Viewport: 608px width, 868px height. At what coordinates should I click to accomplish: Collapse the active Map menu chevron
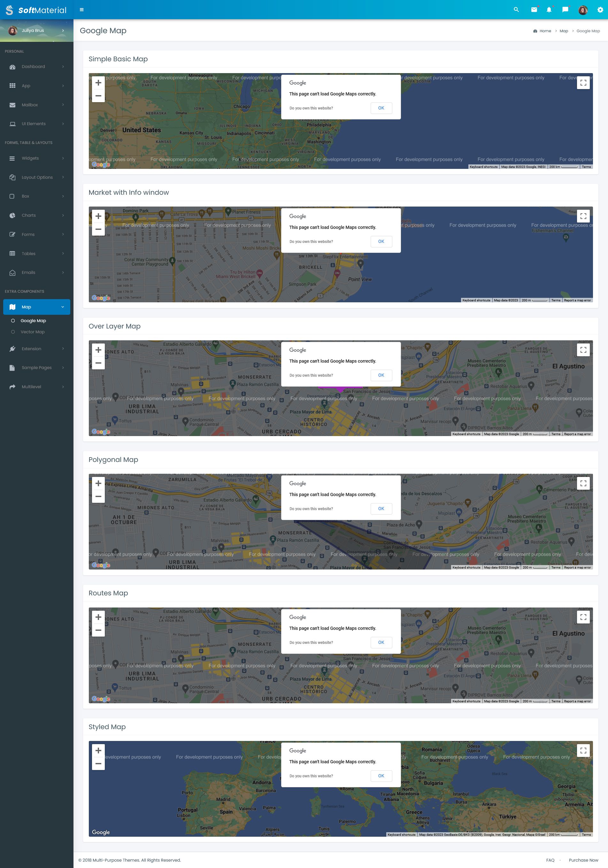click(x=63, y=307)
